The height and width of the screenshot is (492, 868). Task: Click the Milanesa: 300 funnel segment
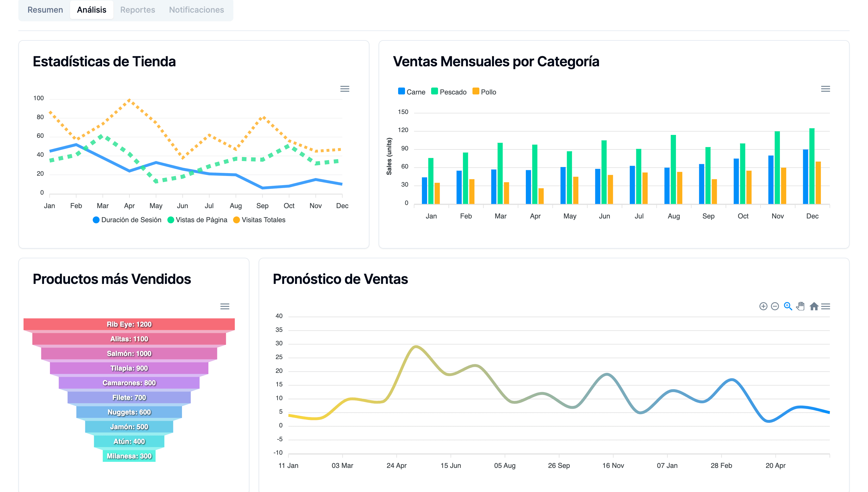[129, 456]
